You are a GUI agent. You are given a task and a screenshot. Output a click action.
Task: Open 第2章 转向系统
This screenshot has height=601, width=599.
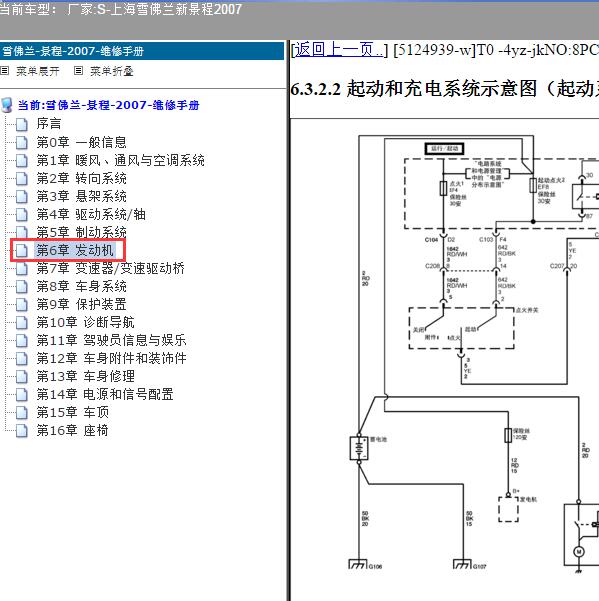pos(81,178)
